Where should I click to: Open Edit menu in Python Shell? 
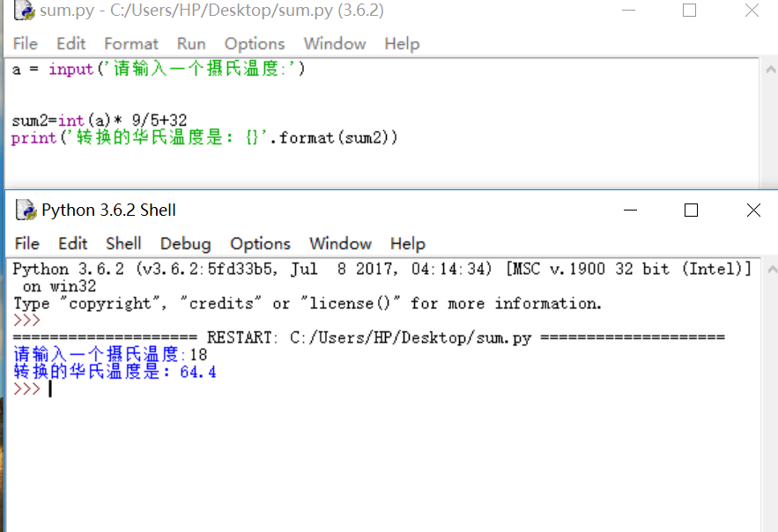pos(73,243)
